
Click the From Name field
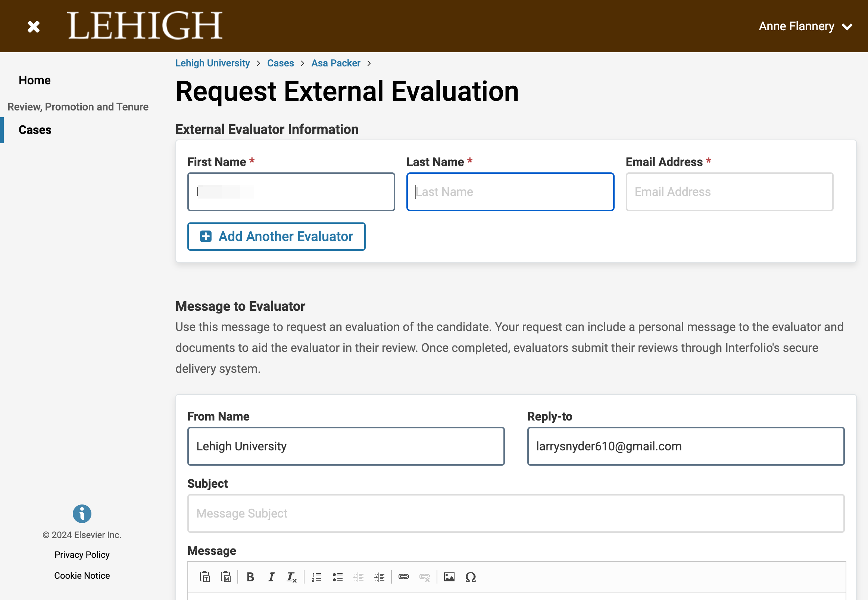tap(346, 446)
